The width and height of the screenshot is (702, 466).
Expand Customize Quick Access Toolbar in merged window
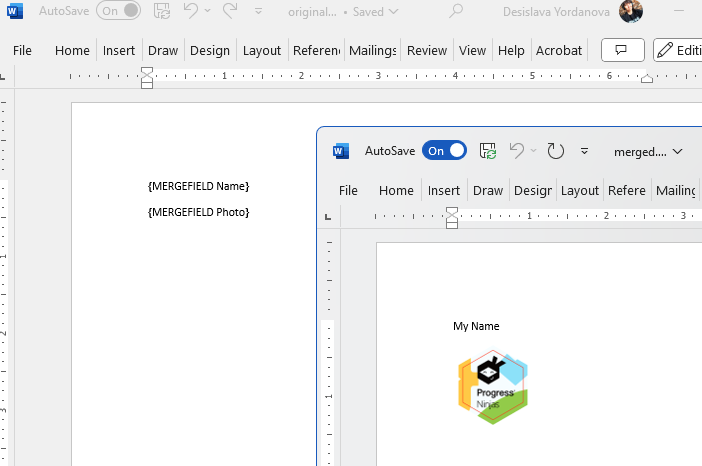(x=585, y=151)
